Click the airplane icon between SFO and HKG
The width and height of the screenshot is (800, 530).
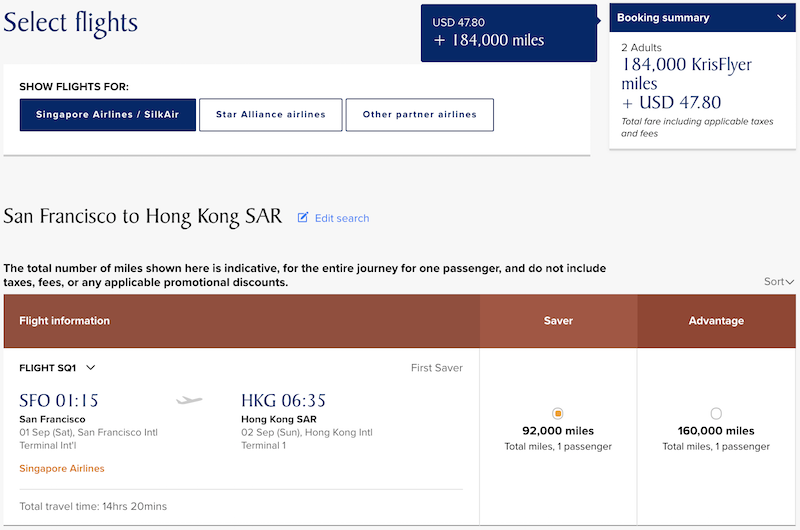189,400
